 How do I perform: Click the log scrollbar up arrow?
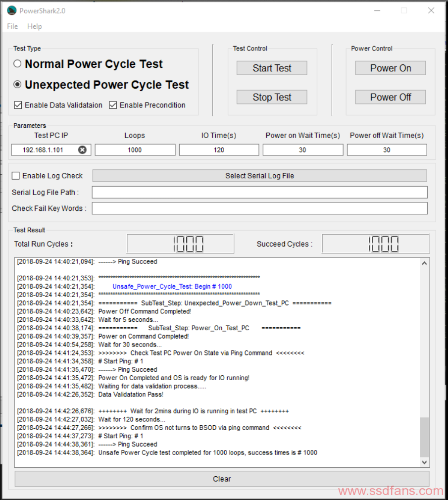(424, 263)
